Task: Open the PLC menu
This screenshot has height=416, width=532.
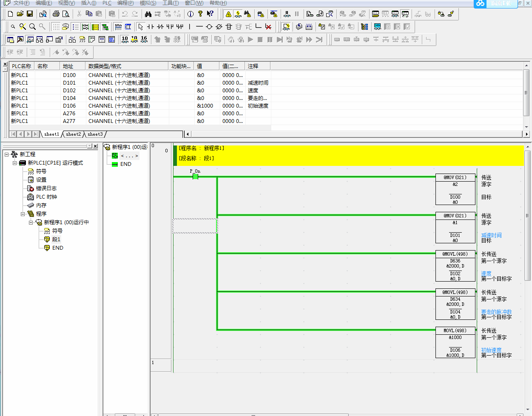Action: pyautogui.click(x=107, y=3)
